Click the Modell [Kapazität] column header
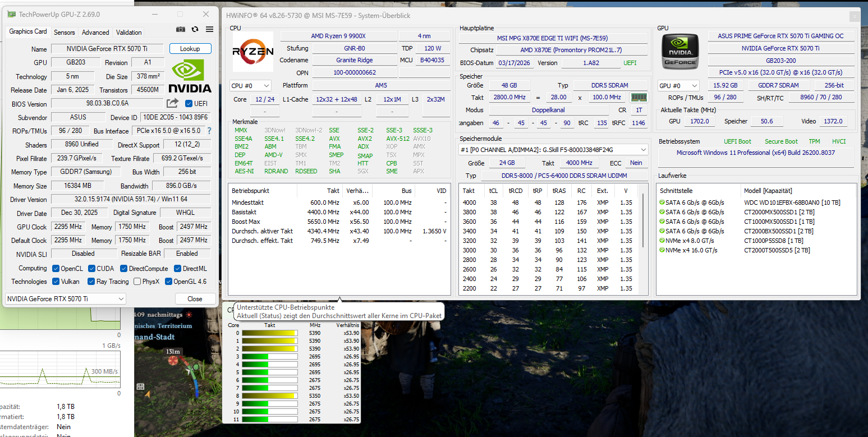The height and width of the screenshot is (437, 868). pyautogui.click(x=798, y=191)
